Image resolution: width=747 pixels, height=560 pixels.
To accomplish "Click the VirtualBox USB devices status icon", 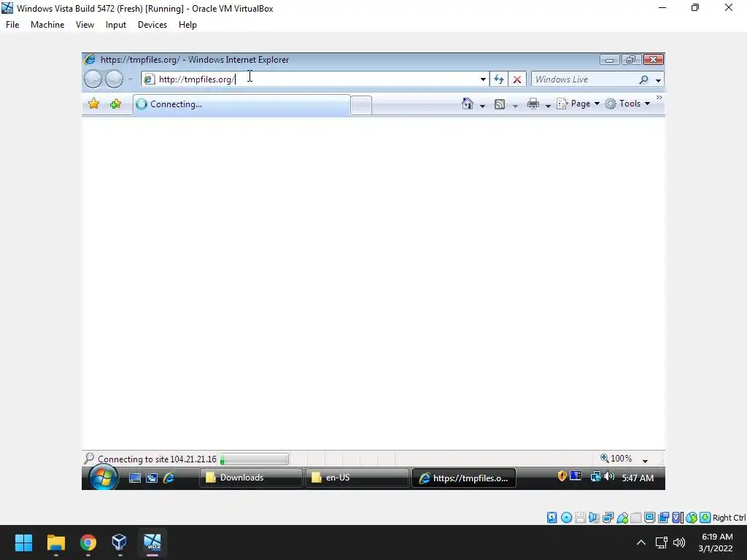I will [x=622, y=518].
